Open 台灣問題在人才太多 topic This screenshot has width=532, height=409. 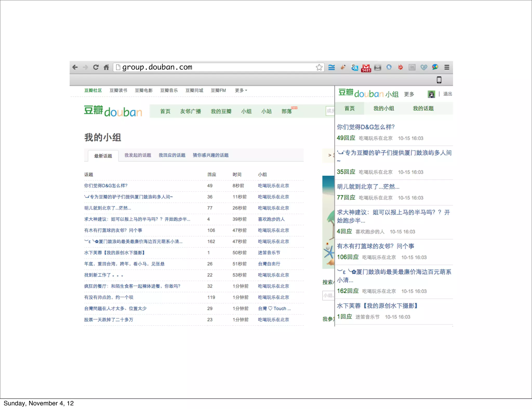(x=115, y=308)
